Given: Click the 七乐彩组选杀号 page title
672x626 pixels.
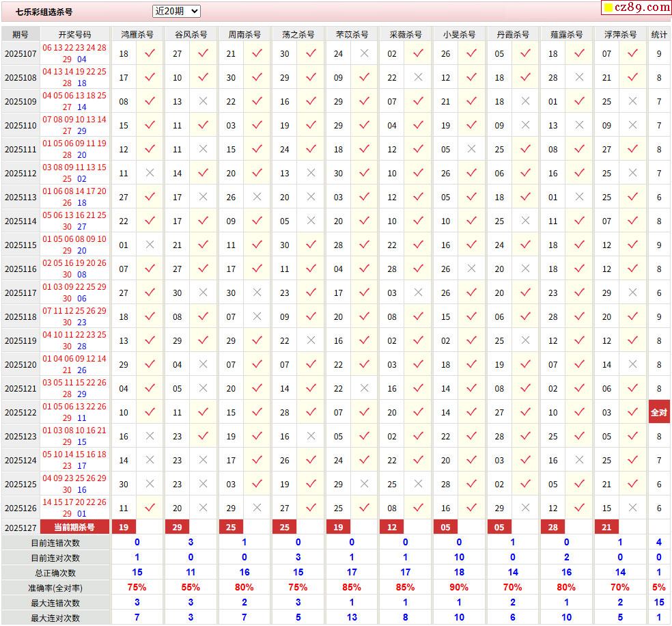Looking at the screenshot, I should click(x=44, y=12).
